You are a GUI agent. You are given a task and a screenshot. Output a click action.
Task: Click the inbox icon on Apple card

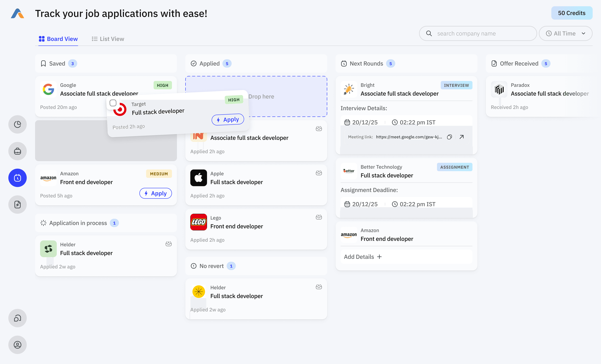click(x=319, y=173)
